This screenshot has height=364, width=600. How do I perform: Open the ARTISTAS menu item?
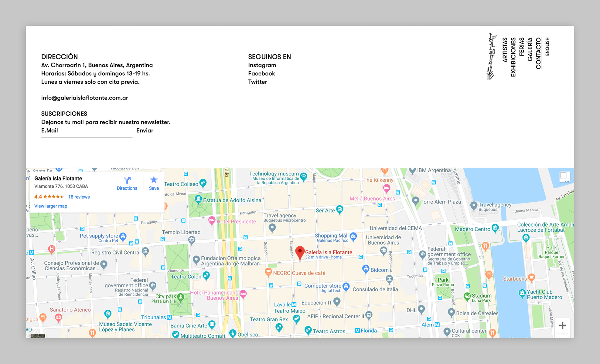pos(505,50)
